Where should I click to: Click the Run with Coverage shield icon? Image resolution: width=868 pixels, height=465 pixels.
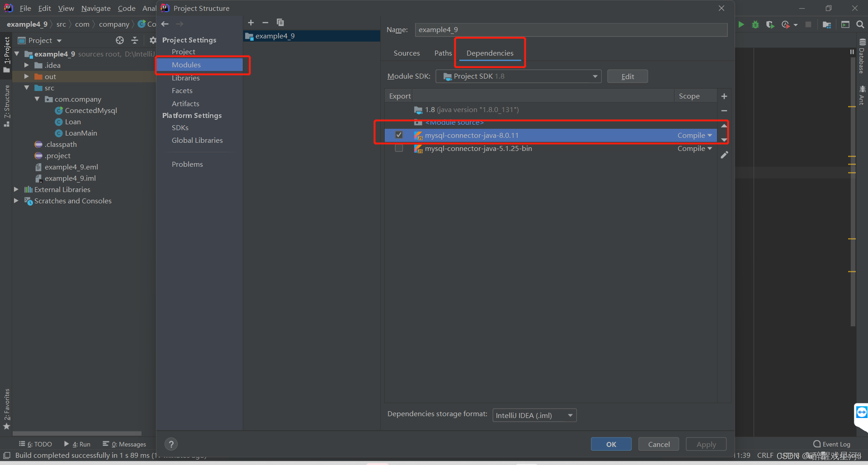[770, 24]
